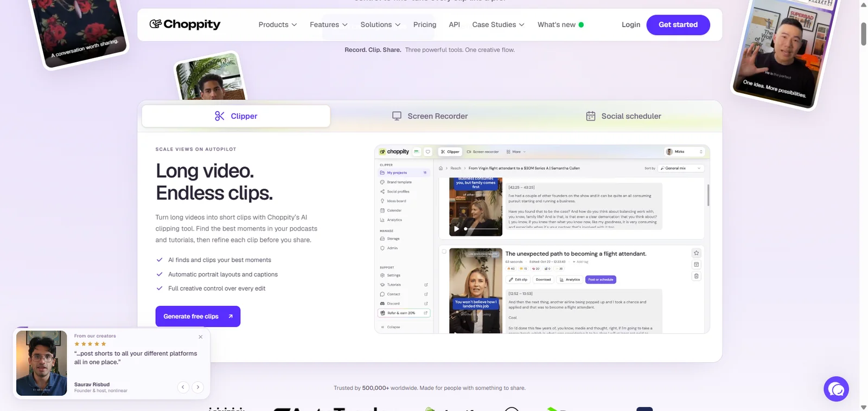Click the Choppity logo in header
This screenshot has width=868, height=411.
click(185, 24)
